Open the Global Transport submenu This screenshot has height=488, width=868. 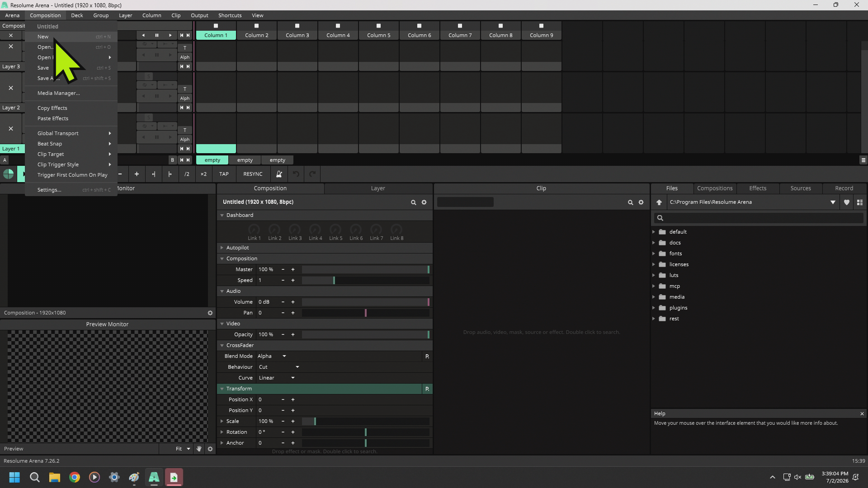click(x=71, y=133)
